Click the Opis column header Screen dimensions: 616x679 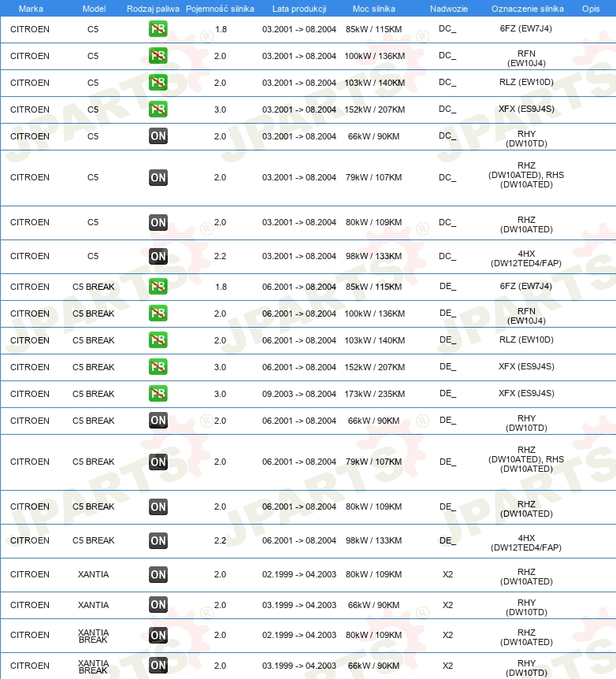click(591, 9)
